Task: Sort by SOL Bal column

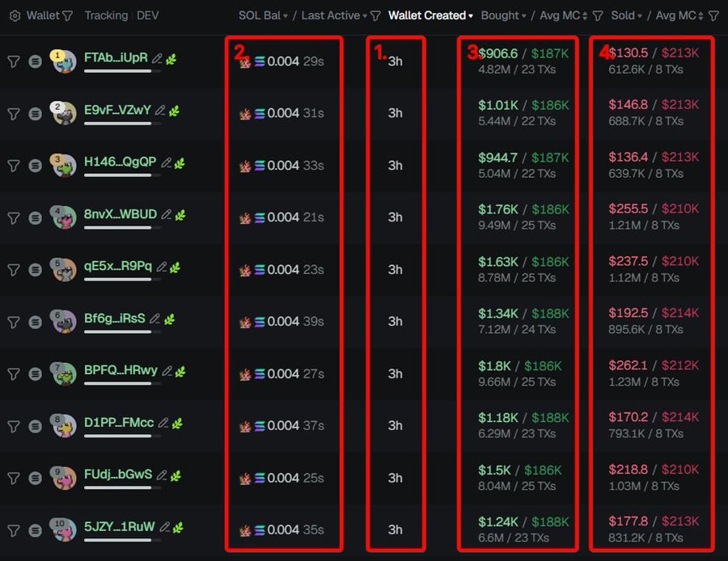Action: tap(263, 15)
